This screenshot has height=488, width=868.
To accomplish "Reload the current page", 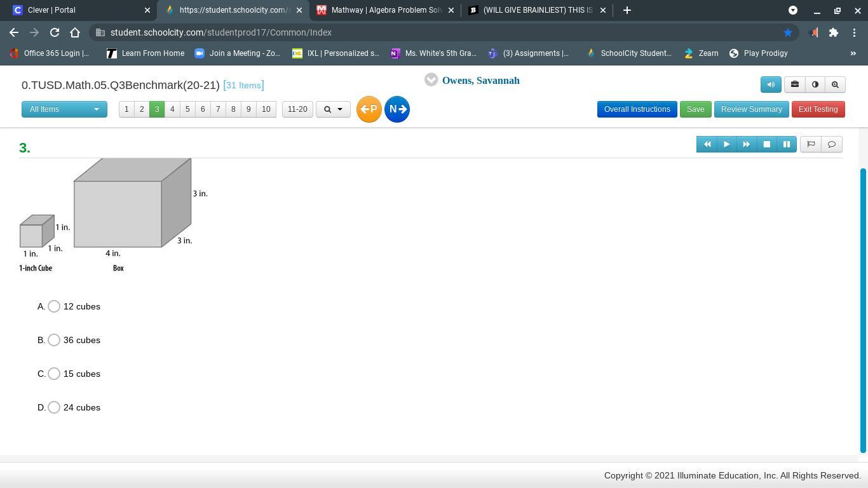I will 55,32.
